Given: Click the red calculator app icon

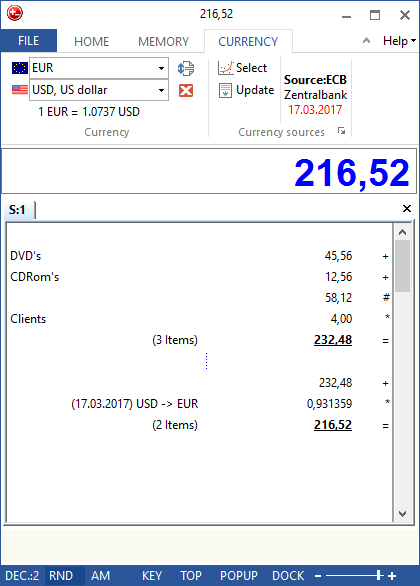Looking at the screenshot, I should [x=15, y=13].
